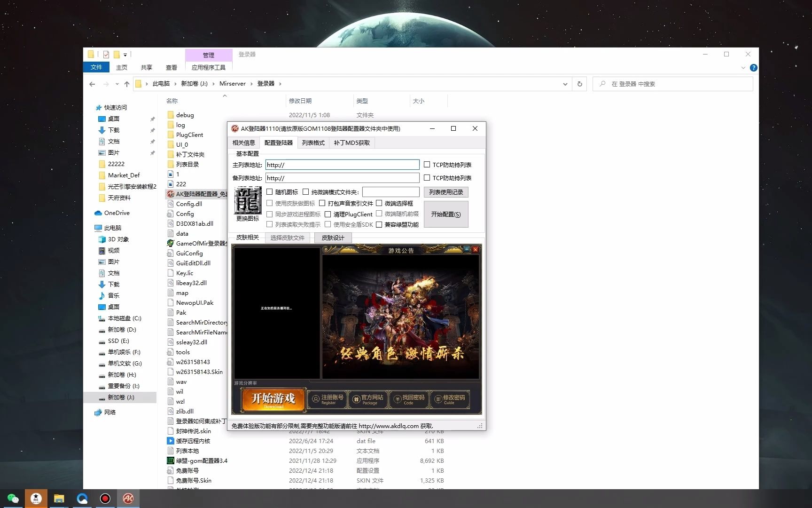Open the 应用程序工具 ribbon tab
This screenshot has height=508, width=812.
point(209,67)
